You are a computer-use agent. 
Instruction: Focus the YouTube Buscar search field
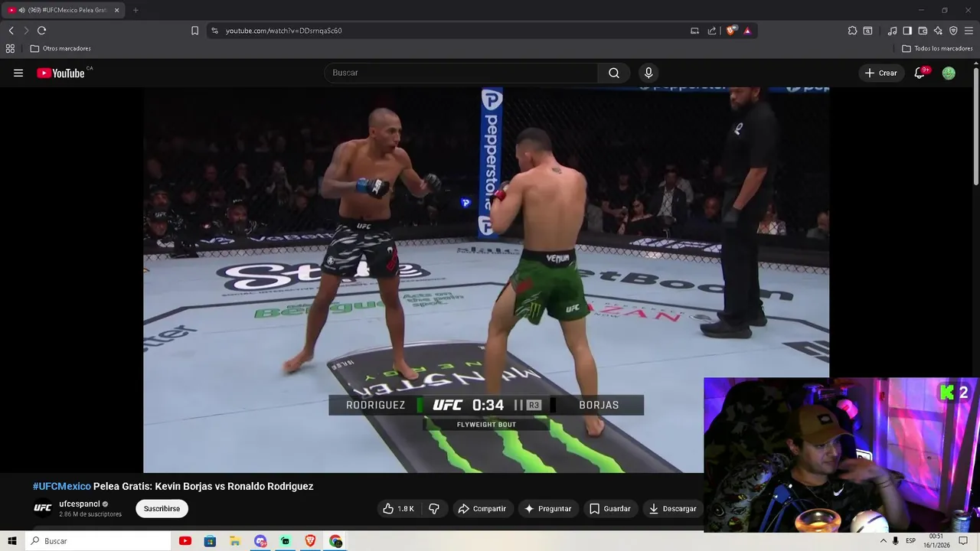(461, 73)
